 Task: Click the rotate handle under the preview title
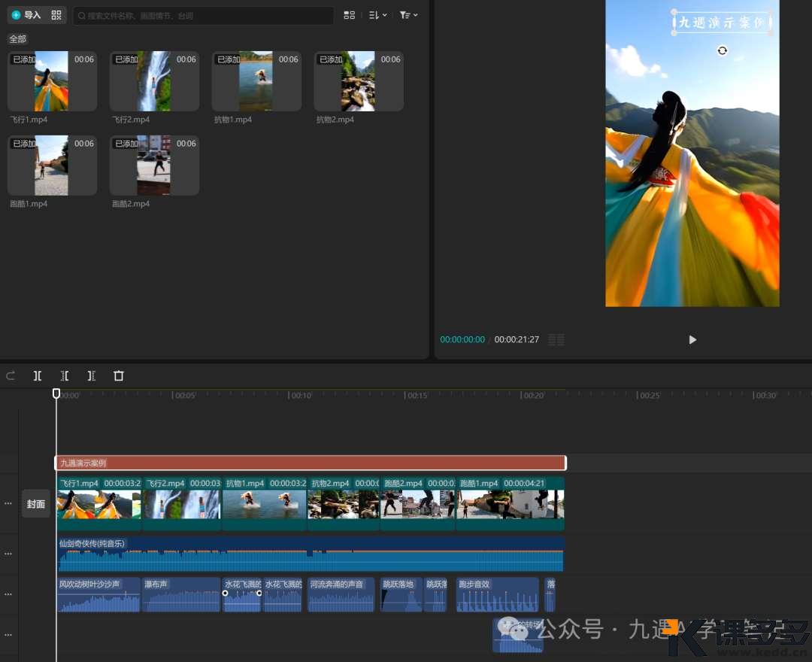pyautogui.click(x=722, y=50)
